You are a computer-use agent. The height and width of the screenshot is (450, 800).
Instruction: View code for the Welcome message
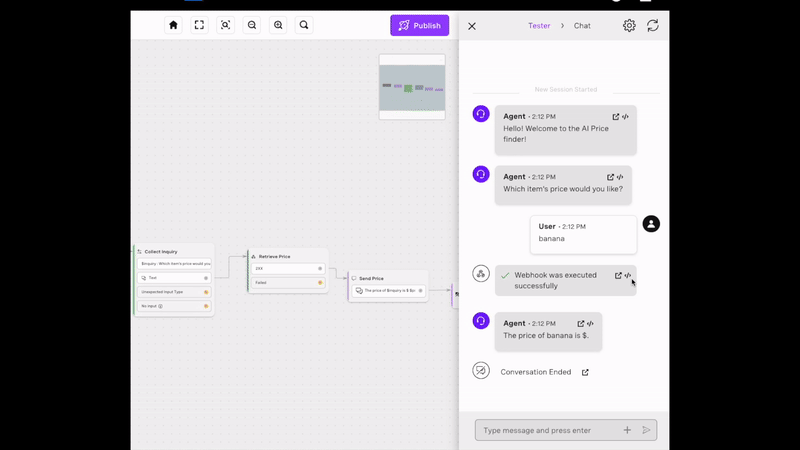(x=625, y=117)
